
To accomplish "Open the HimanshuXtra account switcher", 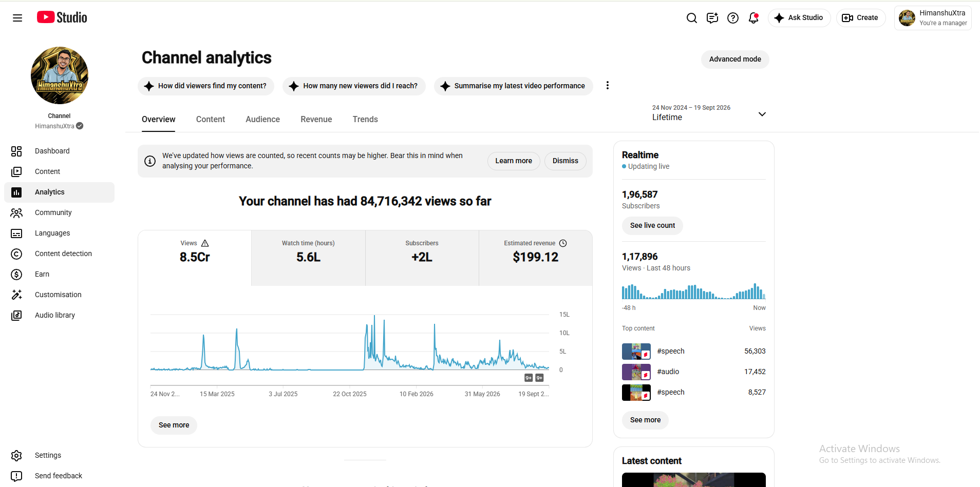I will (x=933, y=18).
